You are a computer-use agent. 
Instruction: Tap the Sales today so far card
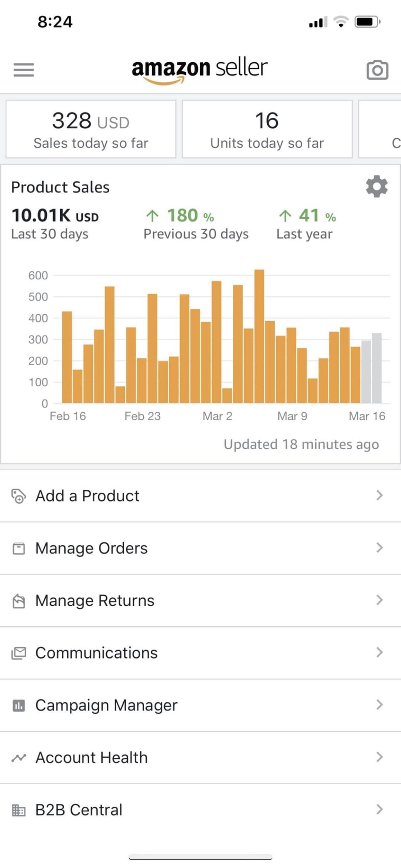(91, 129)
